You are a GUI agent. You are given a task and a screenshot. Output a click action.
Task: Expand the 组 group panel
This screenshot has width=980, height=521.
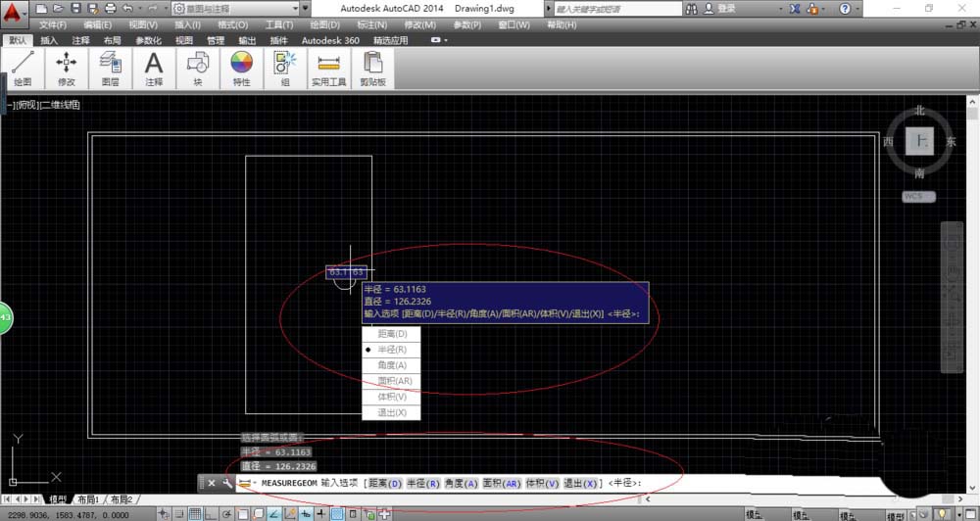[x=285, y=69]
